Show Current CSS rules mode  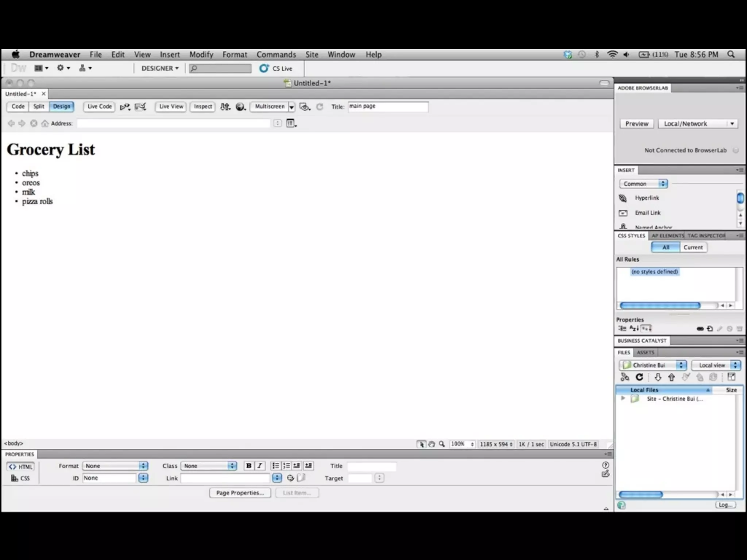click(693, 247)
